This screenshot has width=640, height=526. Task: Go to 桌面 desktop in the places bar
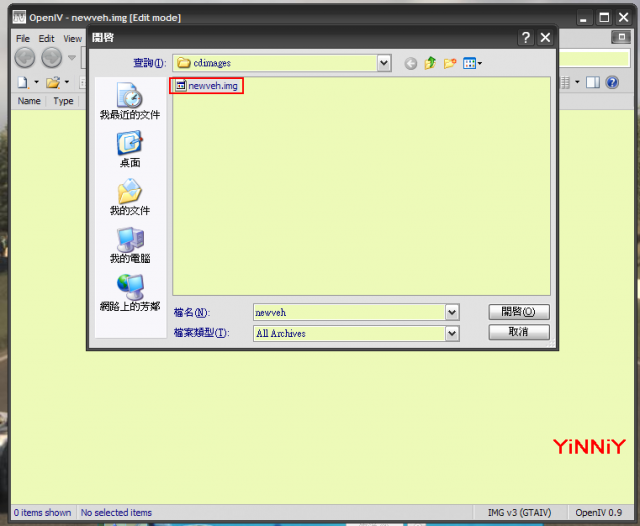[x=130, y=149]
